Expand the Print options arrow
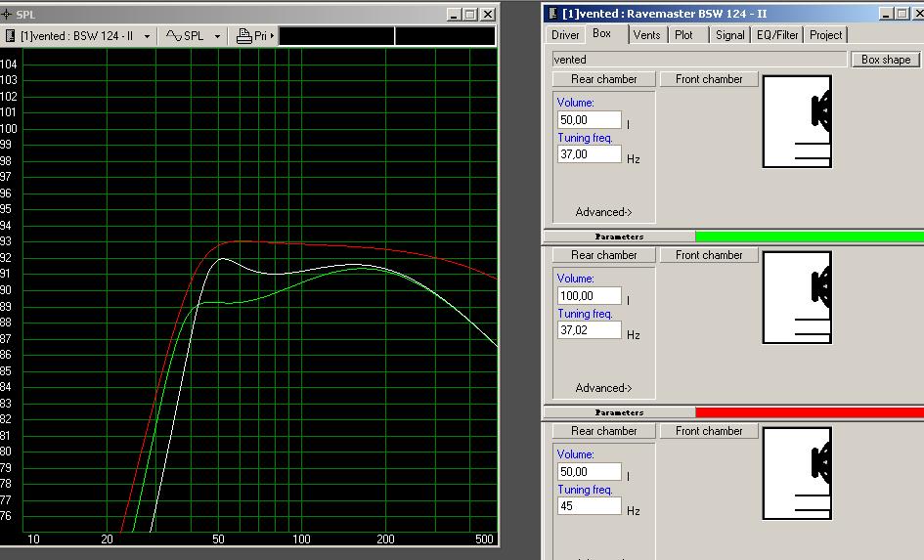 (x=273, y=36)
